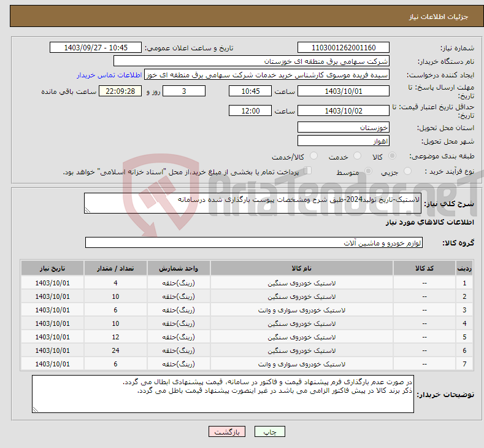Screen dimensions: 484x448
Task: Click the شماره نیاز field 1103001262001160
Action: coord(344,47)
